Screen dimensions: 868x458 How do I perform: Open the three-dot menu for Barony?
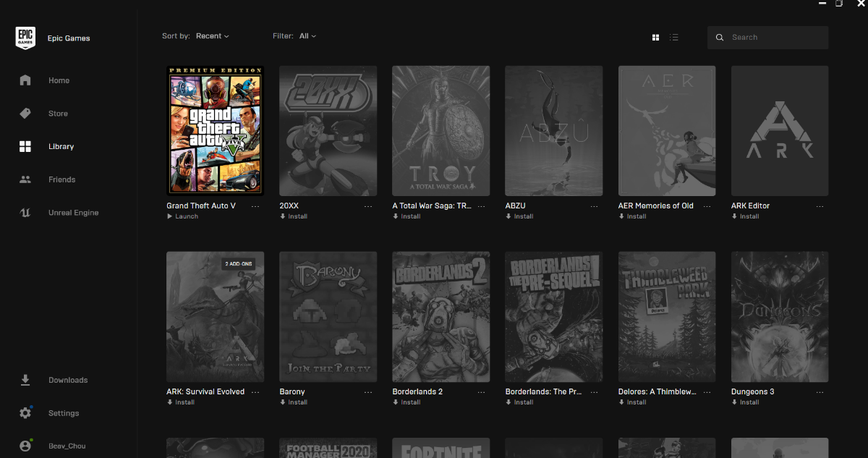tap(368, 392)
